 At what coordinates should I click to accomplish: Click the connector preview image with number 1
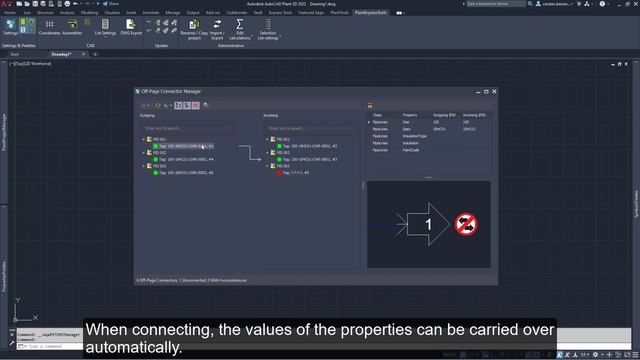click(429, 224)
